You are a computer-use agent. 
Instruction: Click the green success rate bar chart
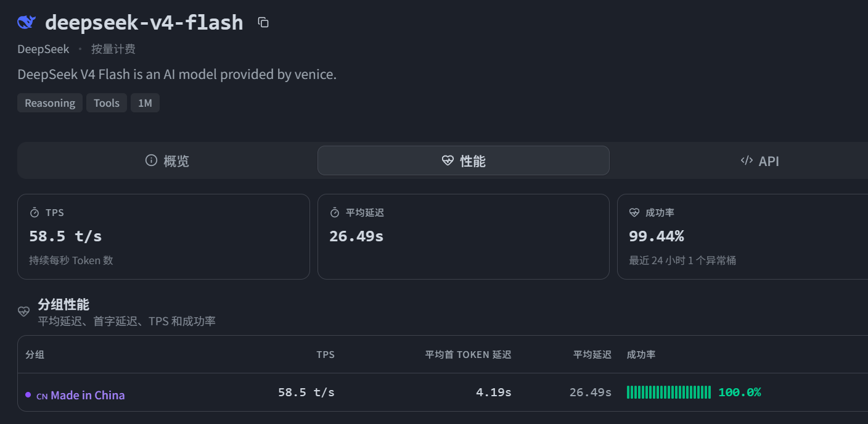coord(669,392)
